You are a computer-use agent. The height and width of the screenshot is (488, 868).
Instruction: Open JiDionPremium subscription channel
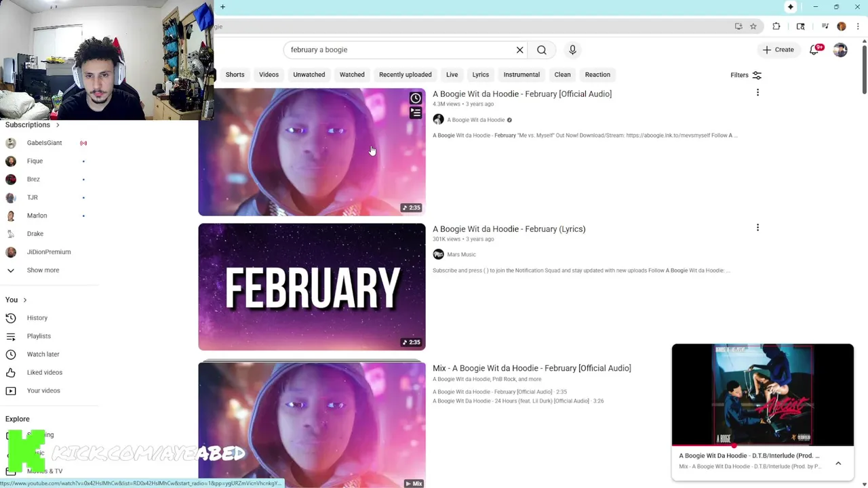pos(47,251)
